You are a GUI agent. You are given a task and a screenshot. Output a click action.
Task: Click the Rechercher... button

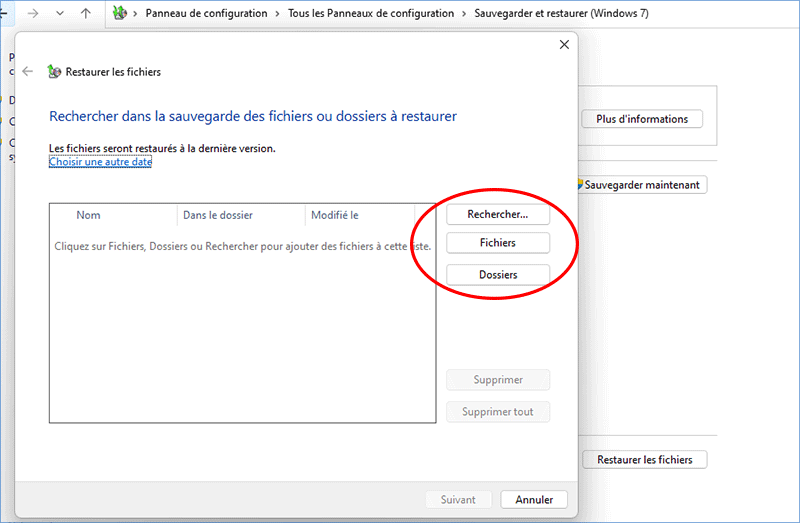(498, 214)
